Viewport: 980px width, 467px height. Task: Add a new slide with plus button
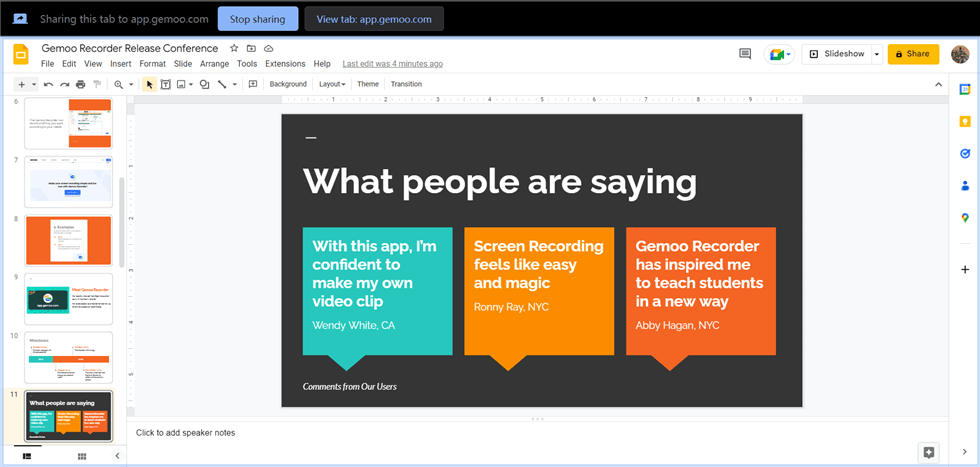click(21, 84)
